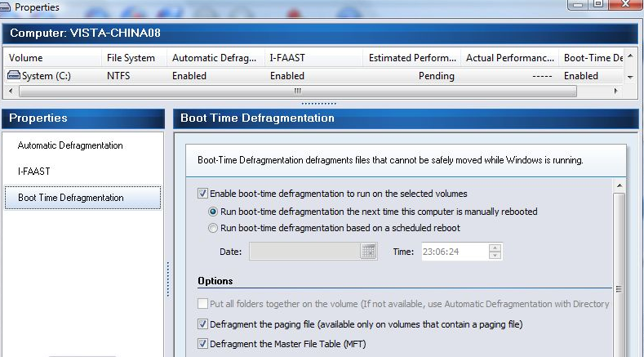The image size is (644, 357).
Task: Click volume list horizontal scrollbar thumb
Action: coord(298,91)
